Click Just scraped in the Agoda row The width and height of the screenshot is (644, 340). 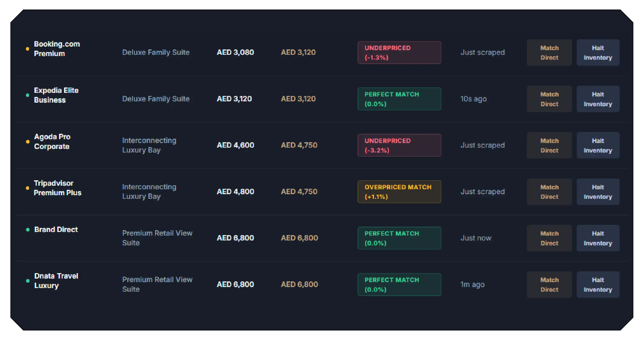pos(482,145)
